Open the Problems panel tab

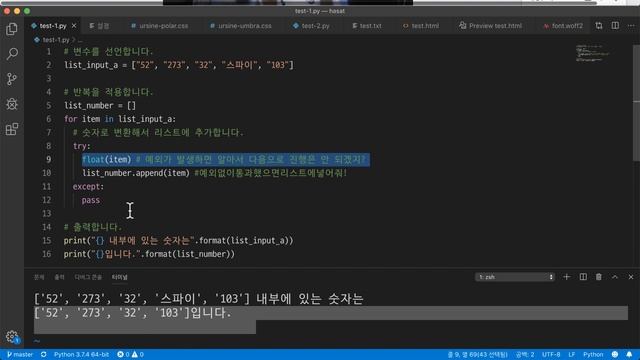pyautogui.click(x=39, y=277)
